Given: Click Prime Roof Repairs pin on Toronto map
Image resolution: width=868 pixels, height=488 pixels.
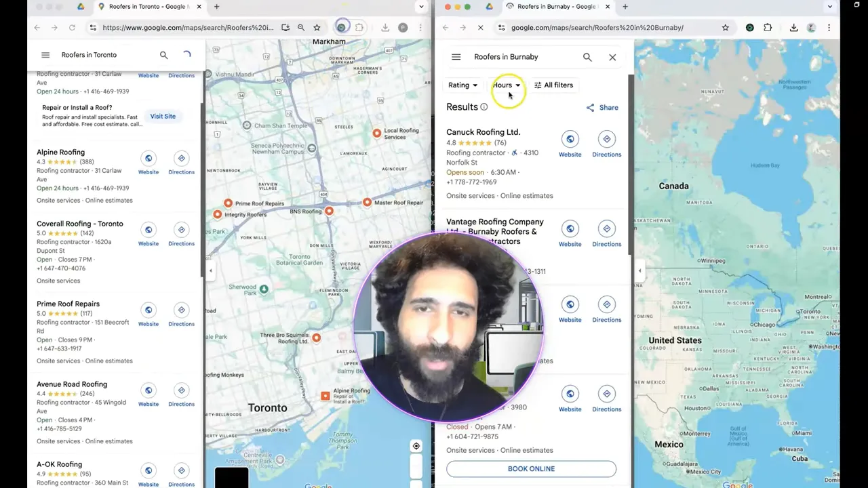Looking at the screenshot, I should tap(229, 203).
